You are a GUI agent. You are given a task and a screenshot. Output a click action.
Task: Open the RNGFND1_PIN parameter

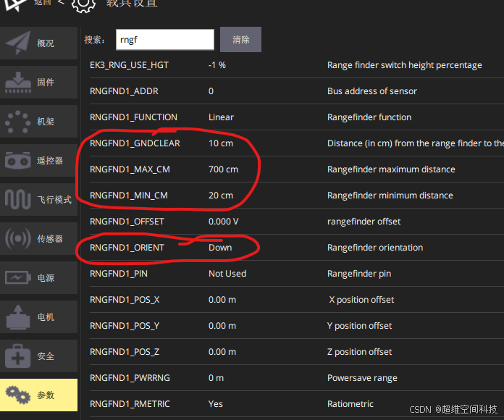click(x=119, y=274)
